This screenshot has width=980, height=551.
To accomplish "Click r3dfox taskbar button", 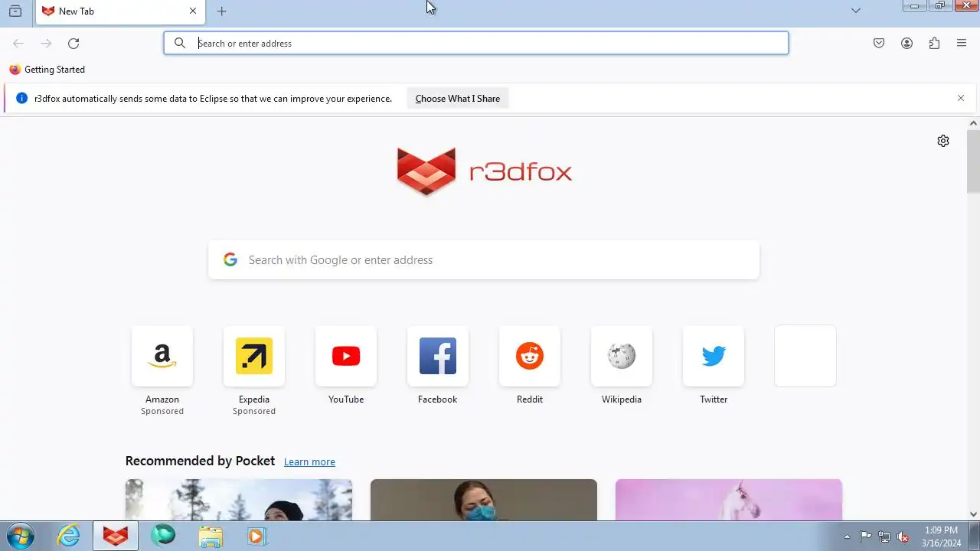I will coord(116,536).
